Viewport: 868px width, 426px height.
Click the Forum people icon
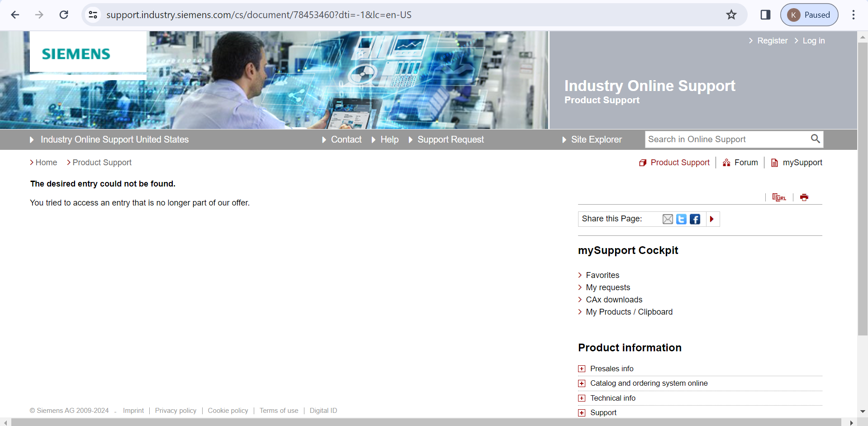click(726, 163)
